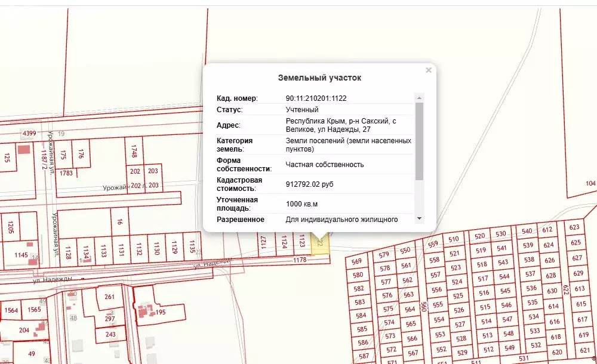Select parcel 612 on the map
The image size is (597, 364).
(547, 230)
